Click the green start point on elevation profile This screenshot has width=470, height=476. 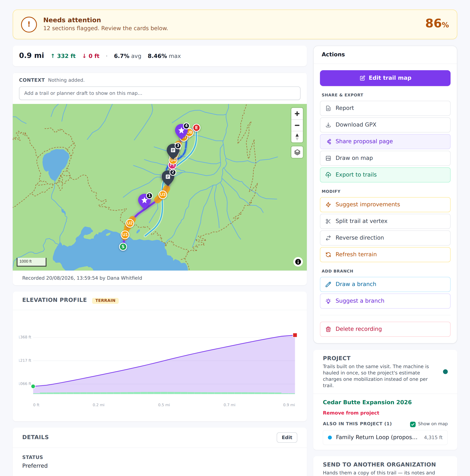[x=33, y=386]
